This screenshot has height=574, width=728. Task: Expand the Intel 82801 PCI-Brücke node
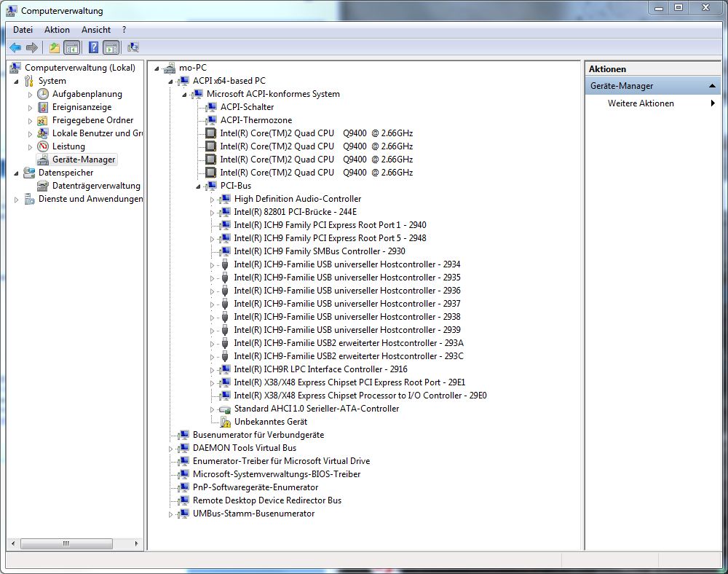click(x=212, y=213)
